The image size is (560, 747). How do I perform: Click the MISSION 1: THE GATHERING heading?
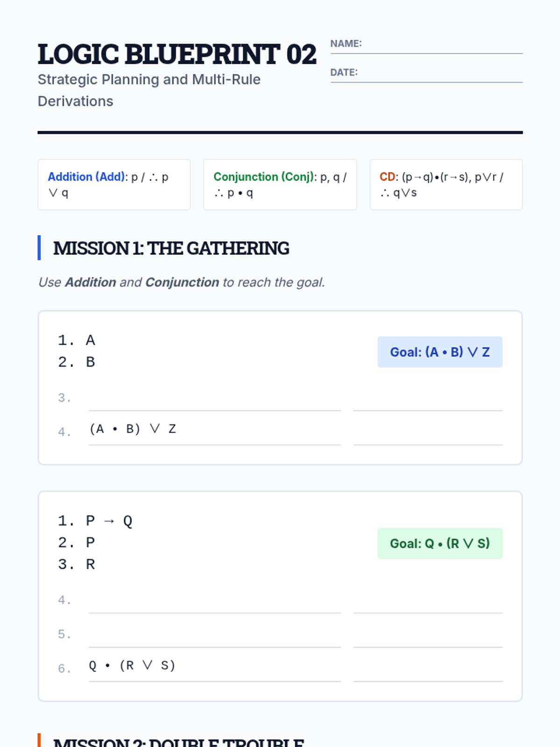(x=171, y=248)
